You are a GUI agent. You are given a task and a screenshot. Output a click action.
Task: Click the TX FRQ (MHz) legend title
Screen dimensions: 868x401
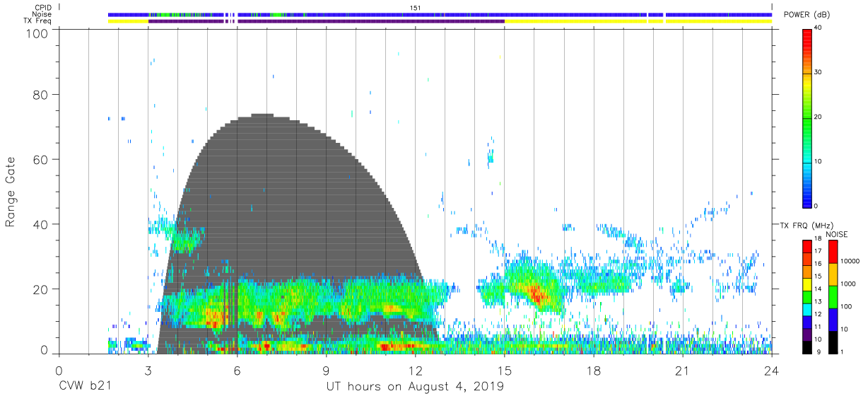coord(805,226)
